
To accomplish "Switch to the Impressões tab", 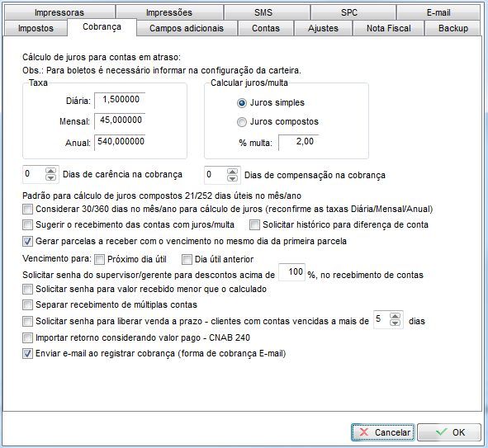I will tap(169, 12).
